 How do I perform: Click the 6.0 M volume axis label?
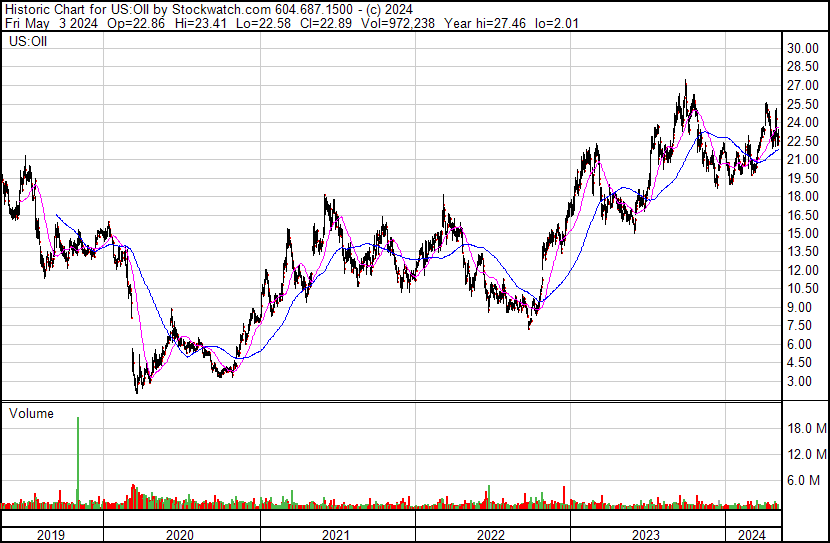[803, 480]
